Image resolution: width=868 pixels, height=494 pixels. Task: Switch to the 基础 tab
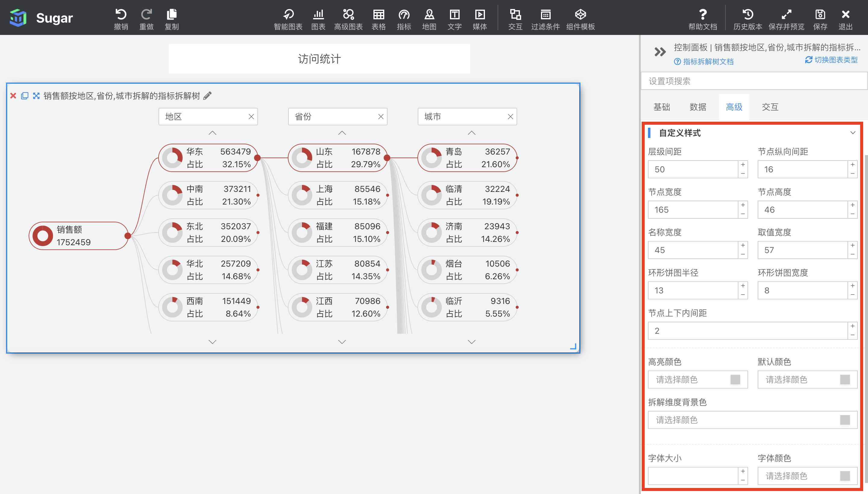coord(662,107)
